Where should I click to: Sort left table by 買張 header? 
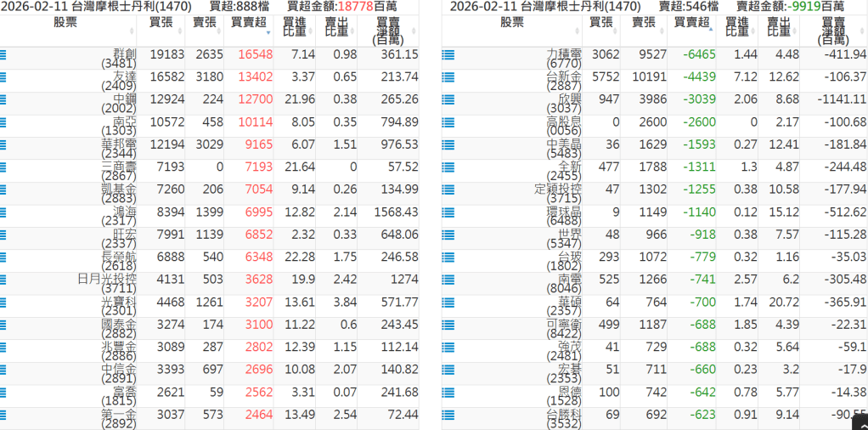[161, 22]
